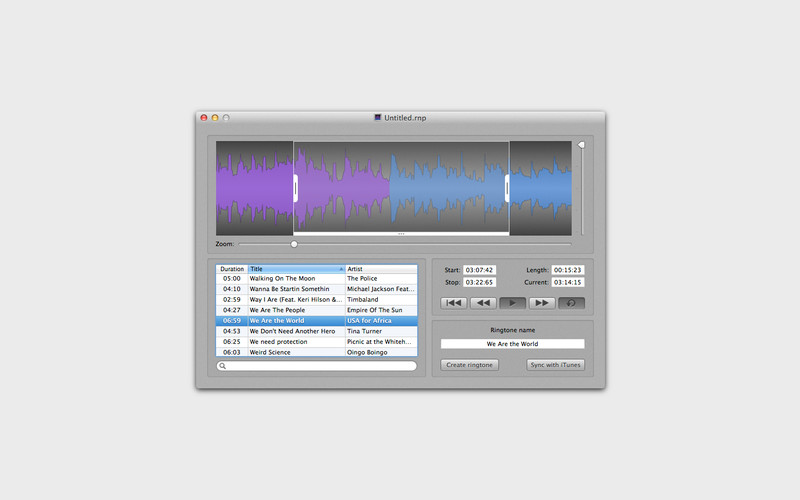Select the Way I Are song row
Image resolution: width=800 pixels, height=500 pixels.
pos(316,299)
